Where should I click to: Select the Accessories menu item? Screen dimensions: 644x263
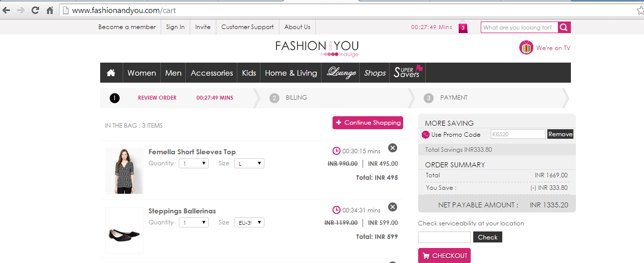[x=212, y=73]
